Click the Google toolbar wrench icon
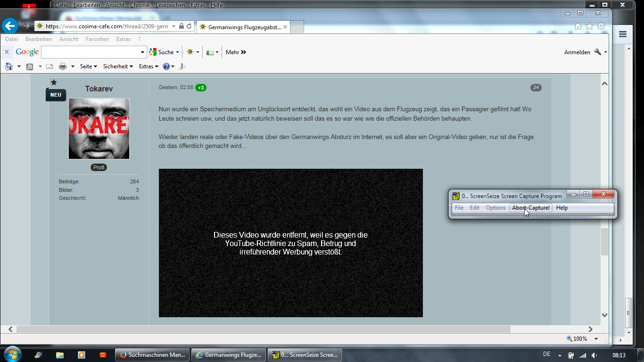 (x=598, y=52)
